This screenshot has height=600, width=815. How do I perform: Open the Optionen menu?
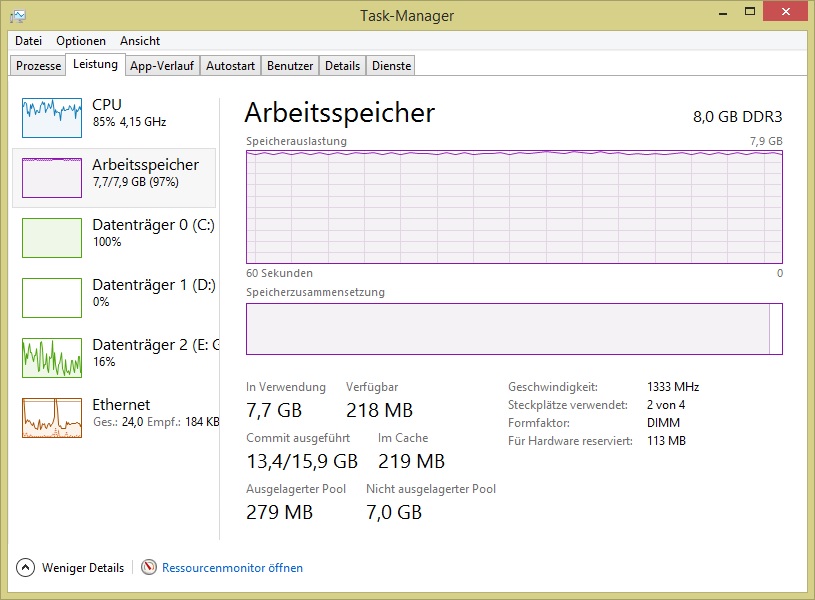[81, 41]
